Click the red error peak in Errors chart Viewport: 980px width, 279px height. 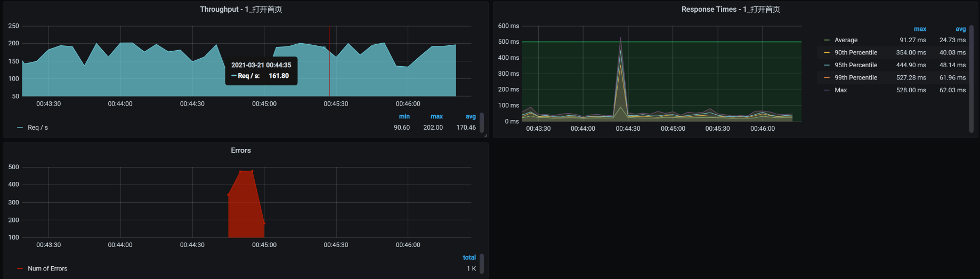click(246, 172)
